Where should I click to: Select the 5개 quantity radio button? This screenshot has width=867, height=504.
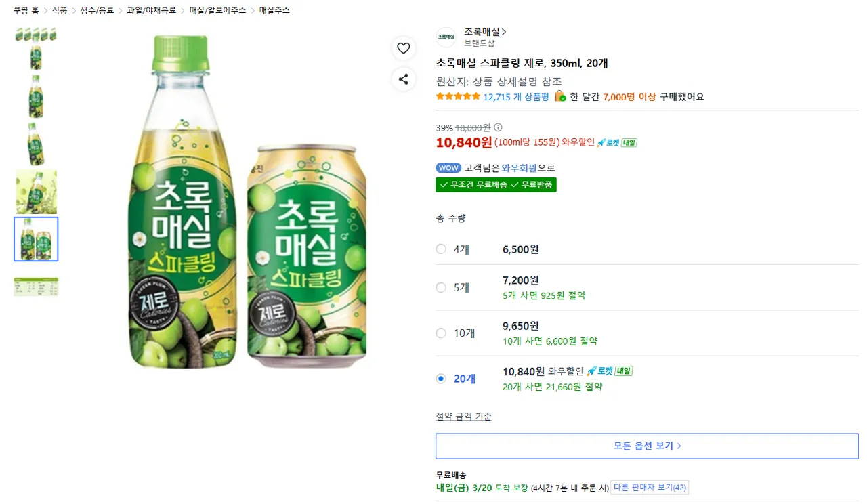pyautogui.click(x=441, y=287)
